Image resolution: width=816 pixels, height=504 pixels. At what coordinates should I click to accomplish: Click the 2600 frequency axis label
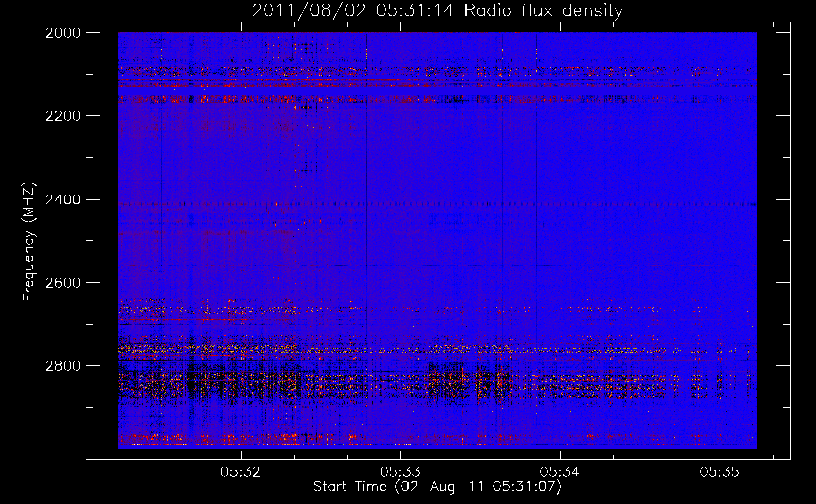pos(63,283)
